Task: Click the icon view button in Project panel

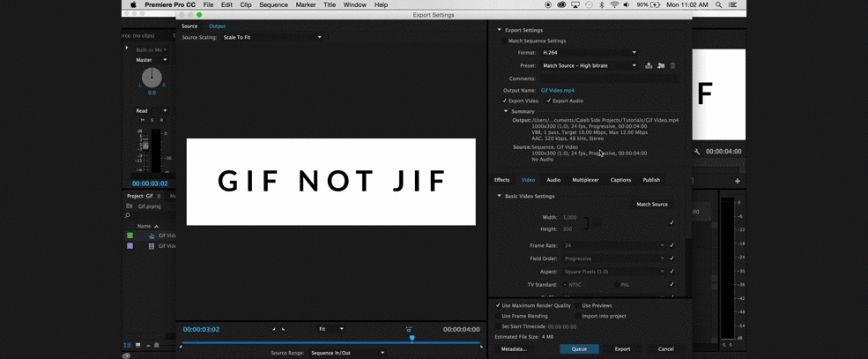Action: click(137, 345)
